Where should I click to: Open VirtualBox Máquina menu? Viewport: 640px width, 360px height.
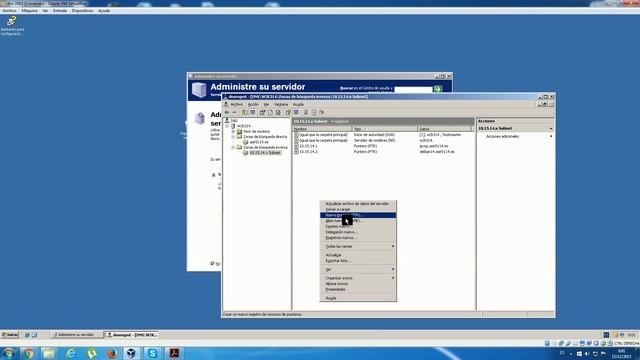pyautogui.click(x=29, y=11)
